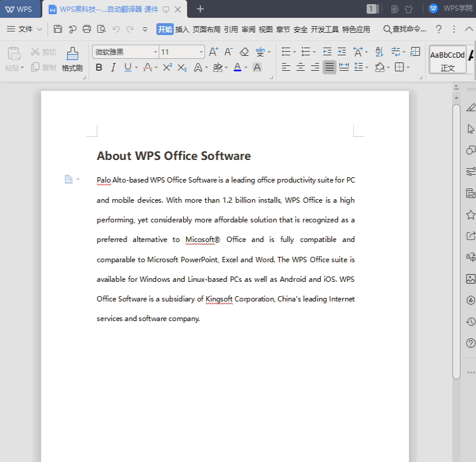Select the 正文 style

pos(447,59)
